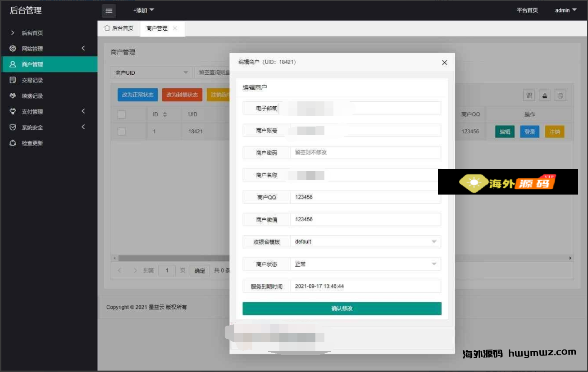Open the admin user dropdown

pyautogui.click(x=566, y=10)
